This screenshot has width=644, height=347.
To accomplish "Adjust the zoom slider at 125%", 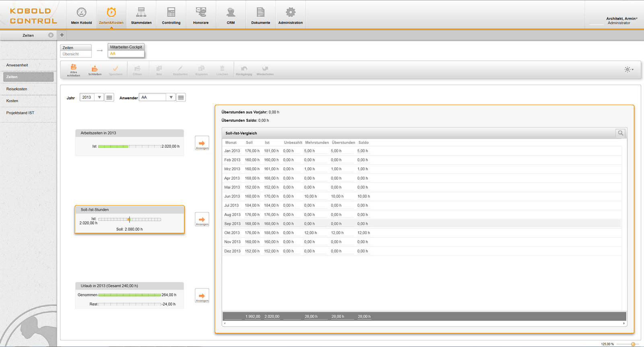I will tap(633, 344).
